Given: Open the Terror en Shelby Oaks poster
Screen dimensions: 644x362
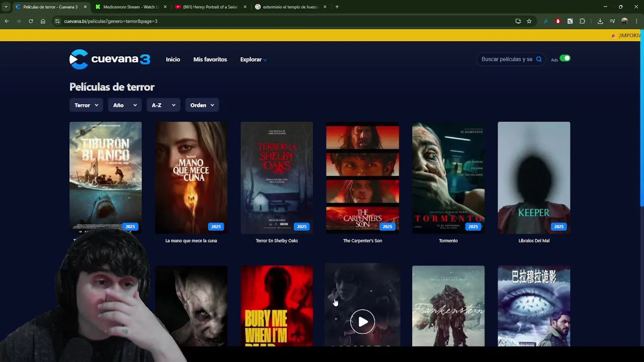Looking at the screenshot, I should tap(277, 177).
